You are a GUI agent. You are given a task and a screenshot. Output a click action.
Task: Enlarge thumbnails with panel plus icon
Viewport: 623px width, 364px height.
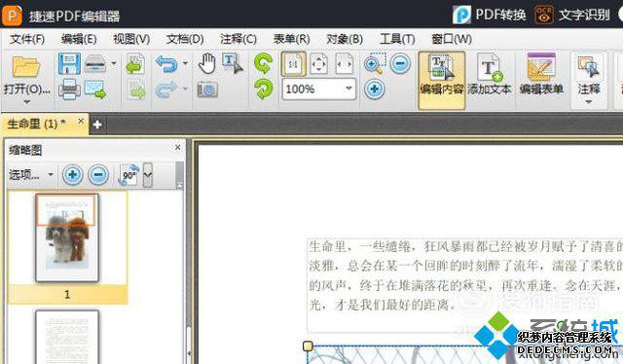tap(72, 174)
